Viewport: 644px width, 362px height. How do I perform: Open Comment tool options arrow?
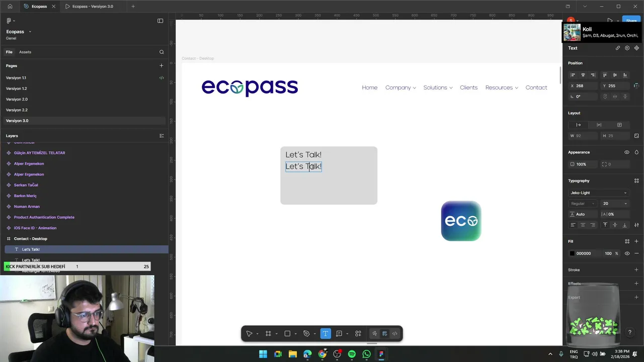pyautogui.click(x=347, y=334)
